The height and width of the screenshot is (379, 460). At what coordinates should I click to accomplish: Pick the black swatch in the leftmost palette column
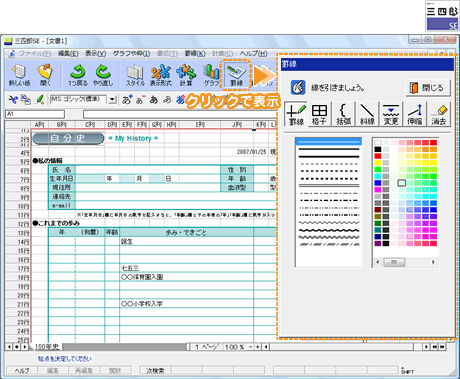pos(378,149)
